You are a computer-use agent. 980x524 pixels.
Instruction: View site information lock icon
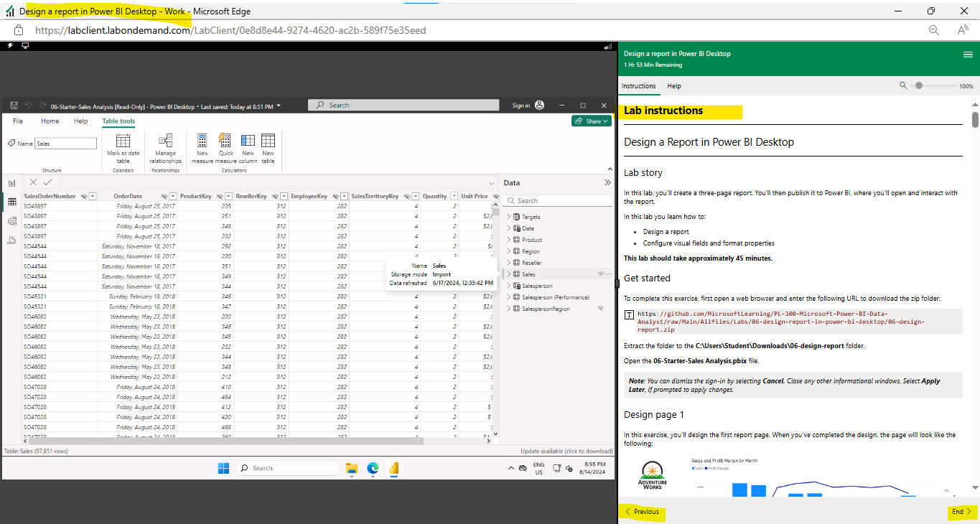19,30
